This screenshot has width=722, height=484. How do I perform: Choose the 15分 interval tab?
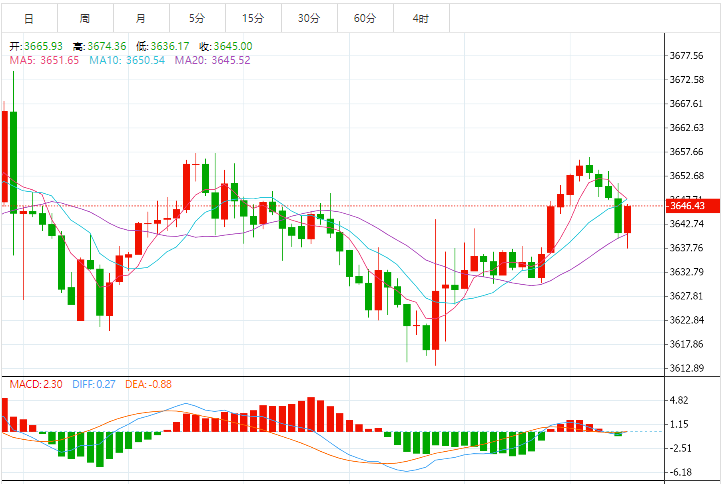(x=253, y=18)
